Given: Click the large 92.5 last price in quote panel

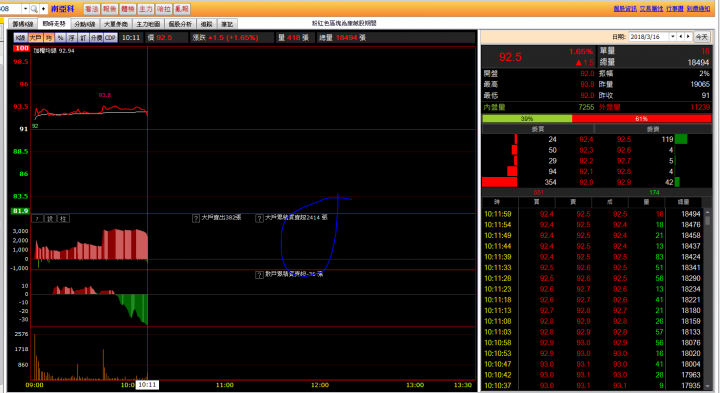Looking at the screenshot, I should [x=510, y=57].
